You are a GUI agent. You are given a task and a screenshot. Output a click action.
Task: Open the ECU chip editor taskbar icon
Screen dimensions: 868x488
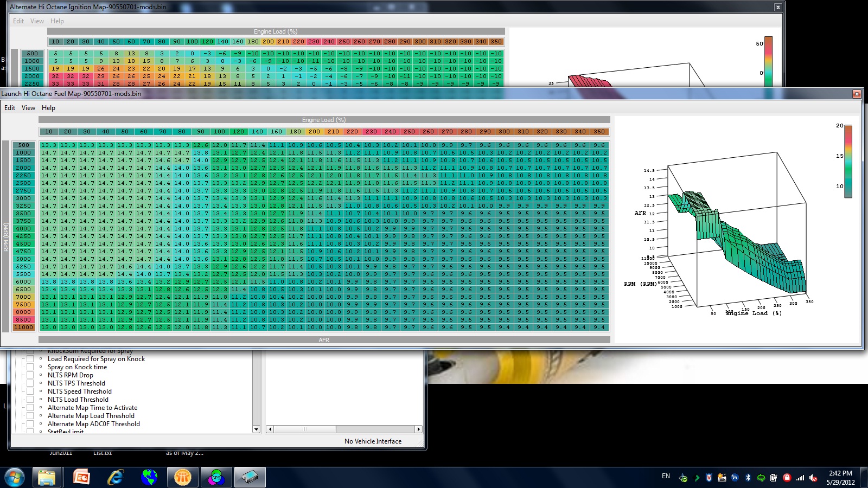[x=250, y=477]
